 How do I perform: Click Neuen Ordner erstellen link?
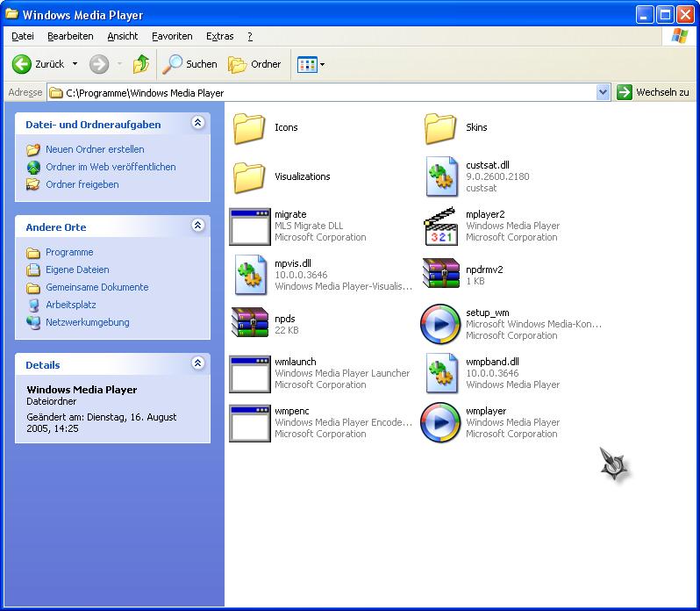[x=95, y=149]
